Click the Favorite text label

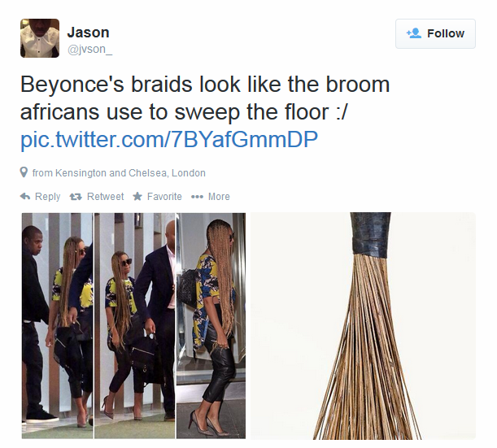click(x=164, y=197)
